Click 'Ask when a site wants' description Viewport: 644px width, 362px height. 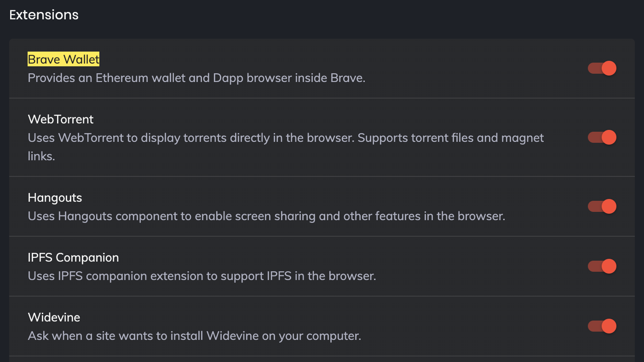click(x=195, y=336)
